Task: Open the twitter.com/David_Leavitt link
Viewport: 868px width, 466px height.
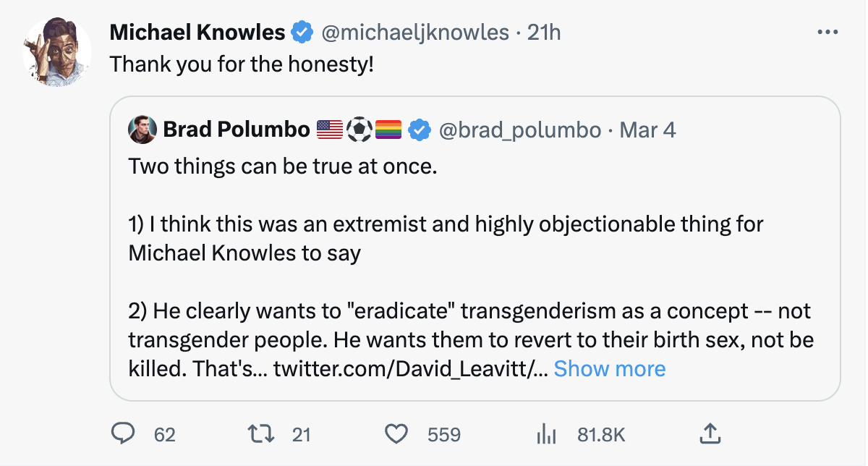Action: click(409, 369)
